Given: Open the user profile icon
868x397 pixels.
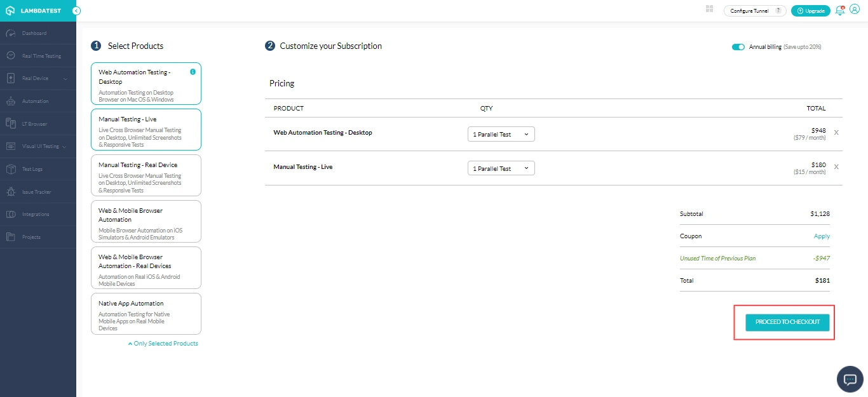Looking at the screenshot, I should coord(855,10).
